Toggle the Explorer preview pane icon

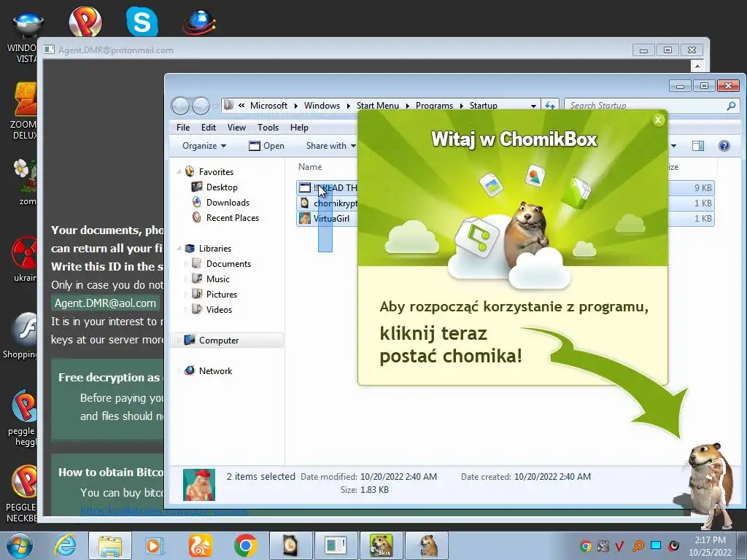point(698,146)
